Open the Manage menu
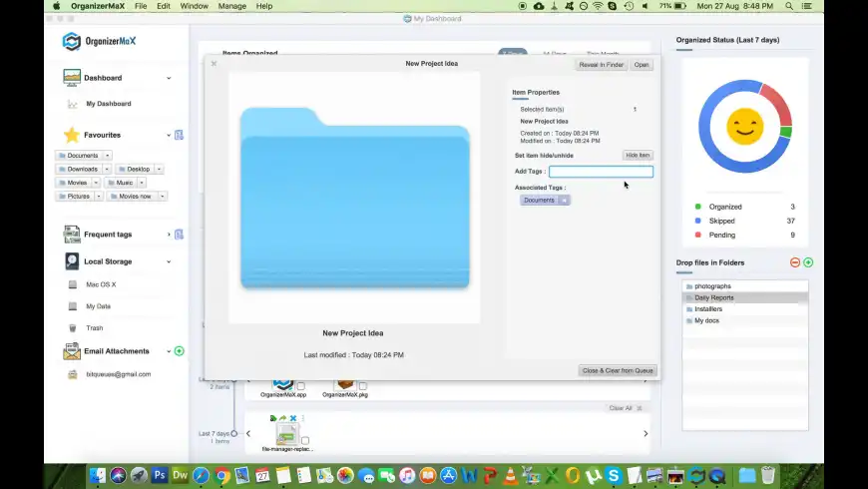Screen dimensions: 868x489 tap(231, 6)
